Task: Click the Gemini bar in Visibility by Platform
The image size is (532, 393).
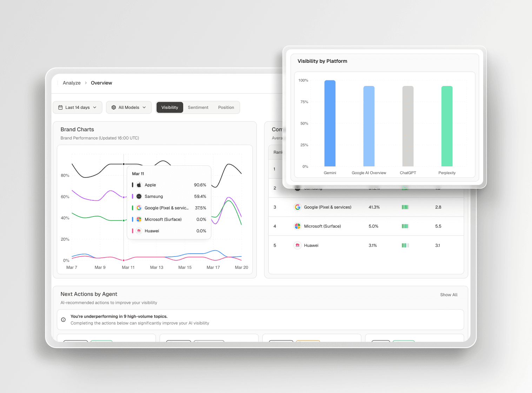Action: click(330, 124)
